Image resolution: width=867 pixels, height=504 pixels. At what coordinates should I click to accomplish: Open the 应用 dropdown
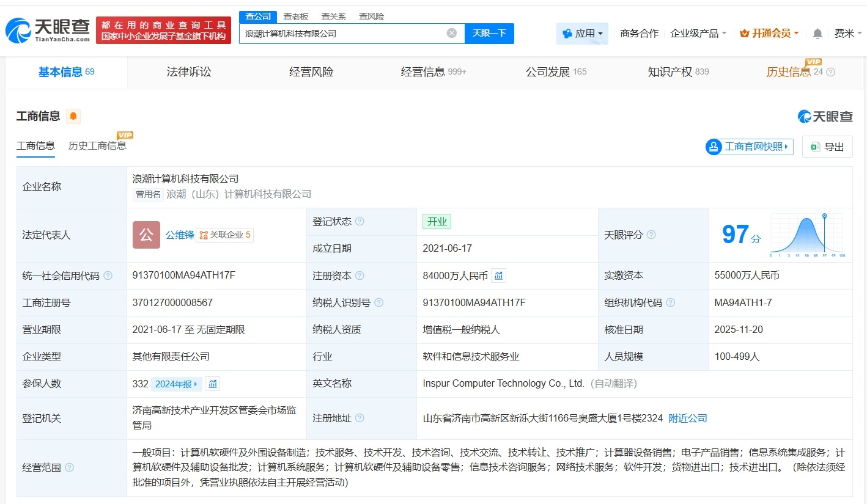[x=581, y=34]
